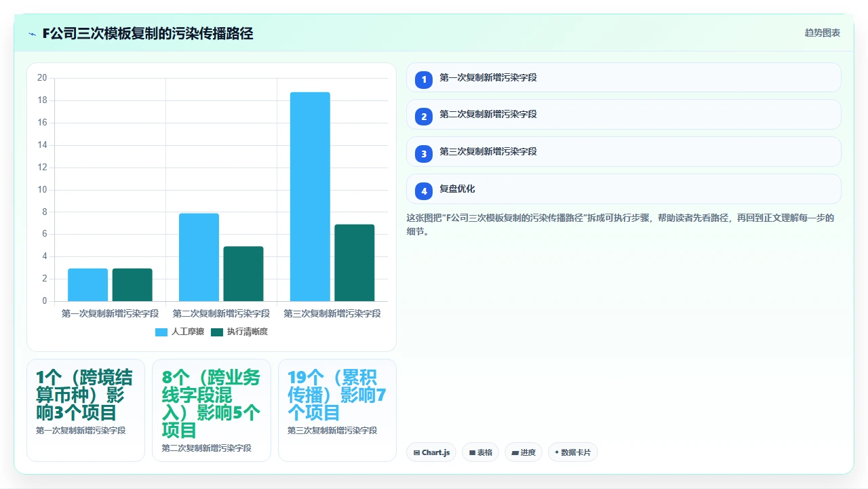Click the blue bar in second group

199,257
